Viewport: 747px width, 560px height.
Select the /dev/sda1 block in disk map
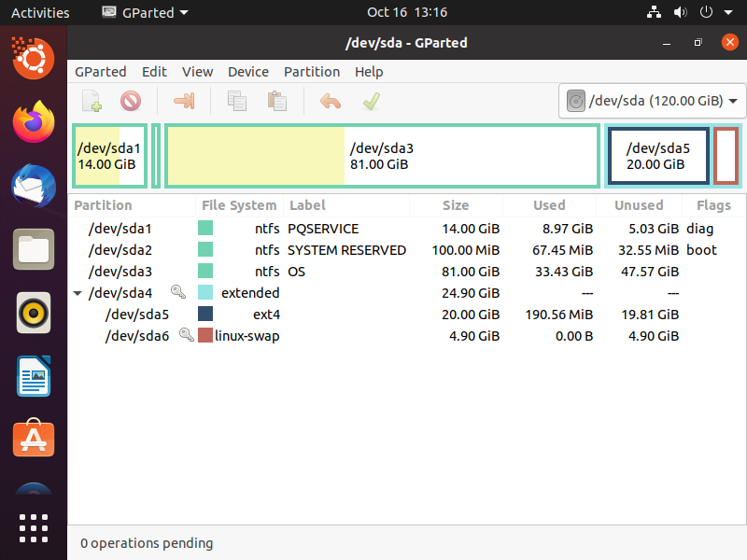(109, 156)
